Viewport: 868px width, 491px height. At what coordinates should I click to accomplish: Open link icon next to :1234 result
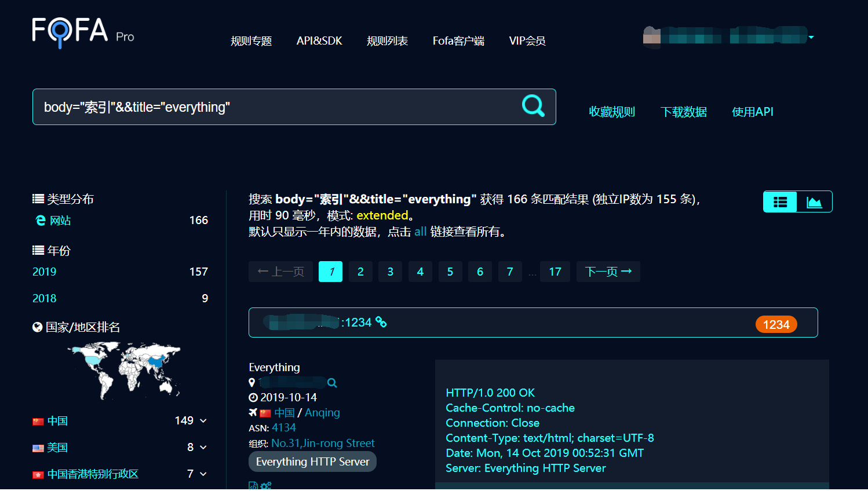381,322
